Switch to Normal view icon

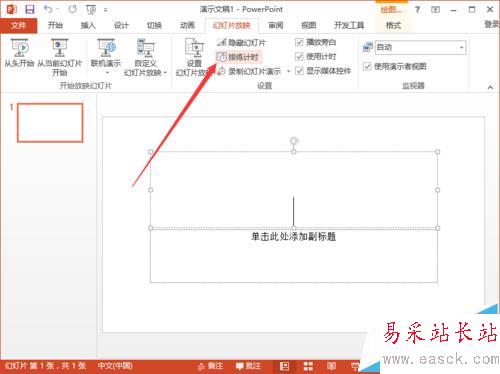284,366
